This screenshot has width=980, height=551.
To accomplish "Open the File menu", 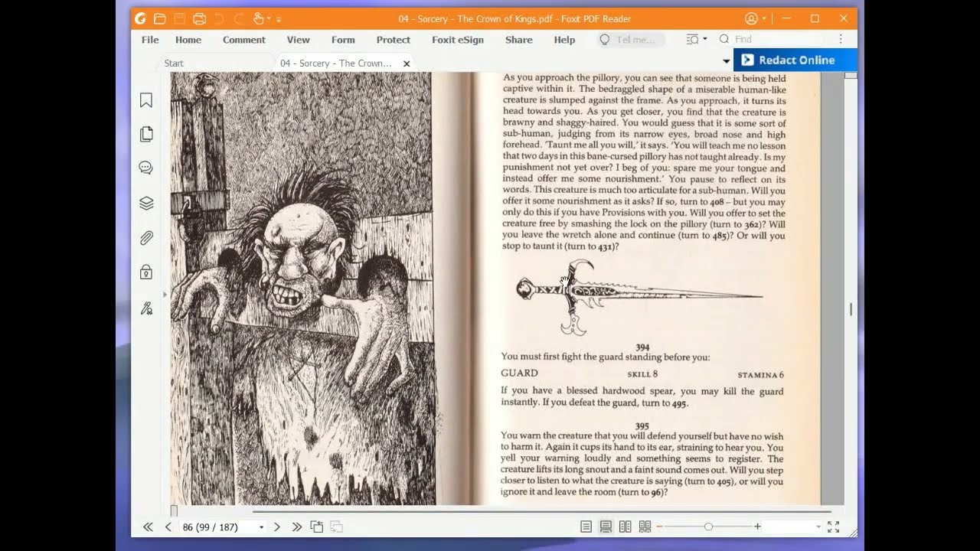I will pos(150,40).
